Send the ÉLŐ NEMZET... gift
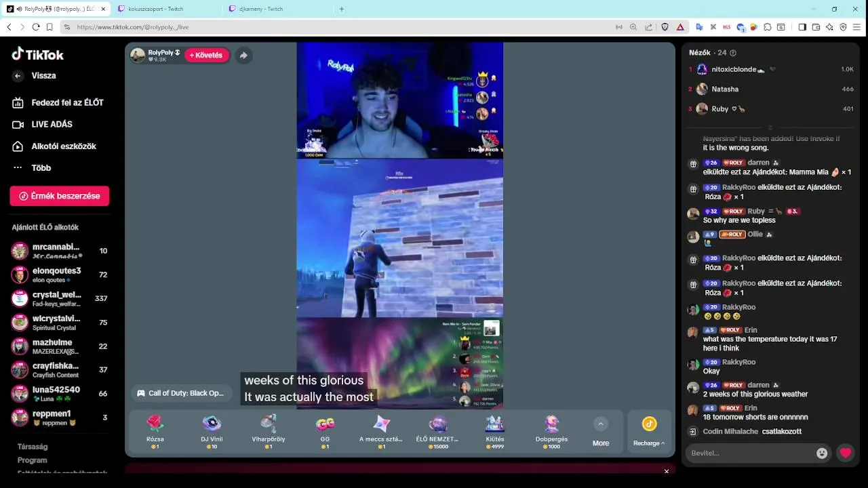This screenshot has width=868, height=488. click(x=438, y=432)
